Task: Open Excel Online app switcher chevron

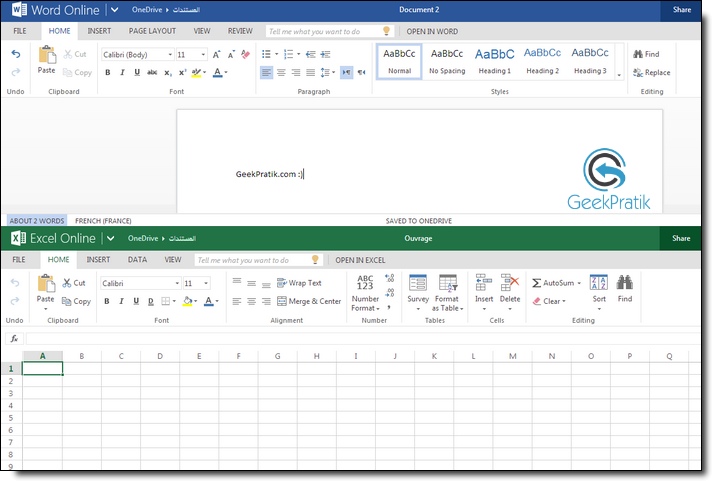Action: [110, 238]
